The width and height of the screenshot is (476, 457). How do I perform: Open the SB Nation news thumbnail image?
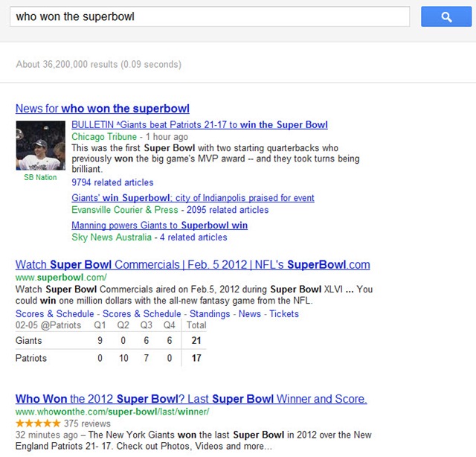(x=40, y=147)
